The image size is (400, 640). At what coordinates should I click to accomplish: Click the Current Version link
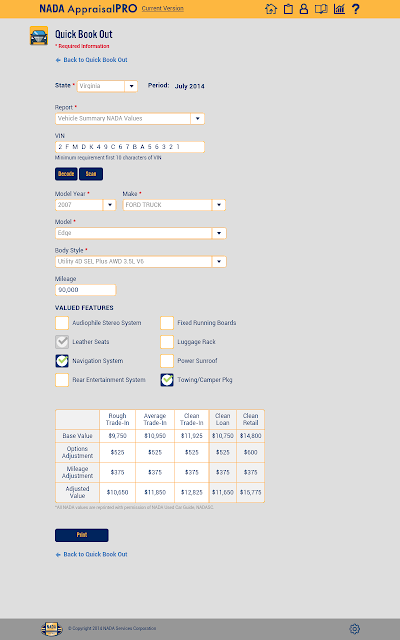[x=162, y=8]
